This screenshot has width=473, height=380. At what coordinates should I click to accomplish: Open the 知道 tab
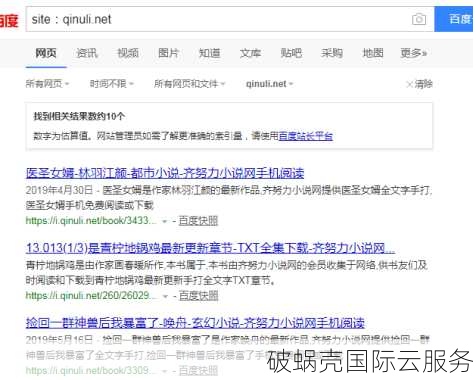(x=209, y=53)
